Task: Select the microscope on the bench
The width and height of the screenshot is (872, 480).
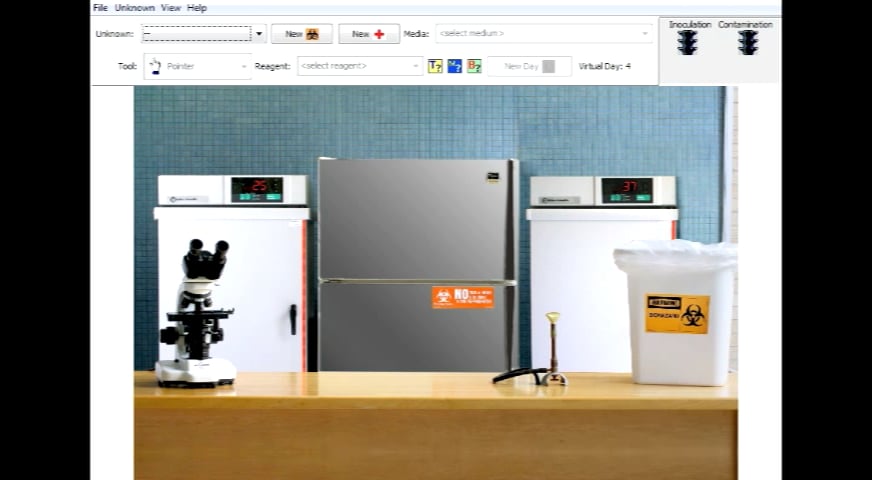Action: click(195, 313)
